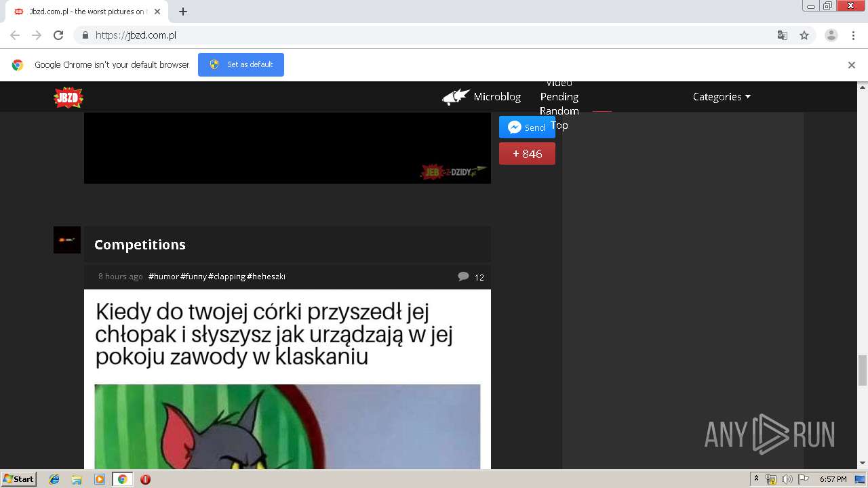Open the Microblog shark icon
Screen dimensions: 868x488
(x=456, y=97)
